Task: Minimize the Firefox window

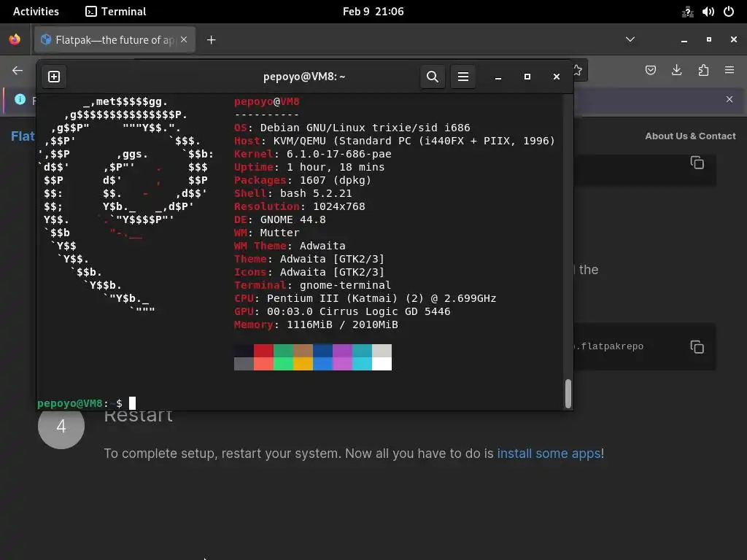Action: [684, 40]
